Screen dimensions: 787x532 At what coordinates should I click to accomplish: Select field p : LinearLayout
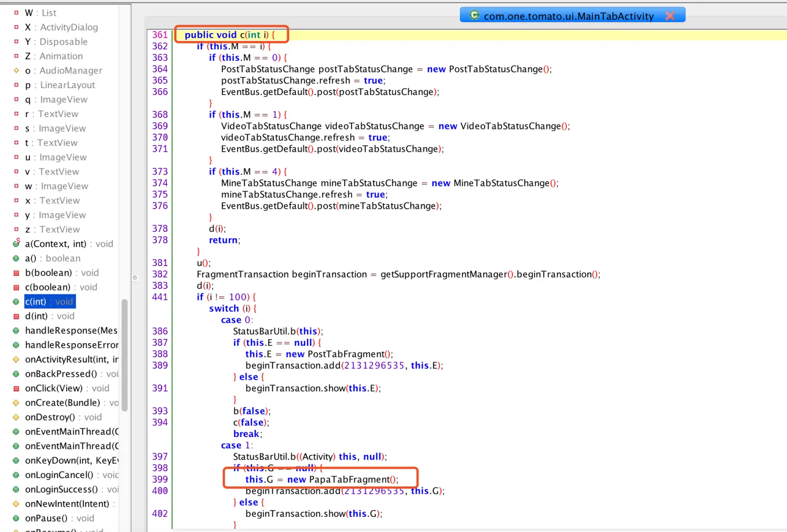click(60, 85)
